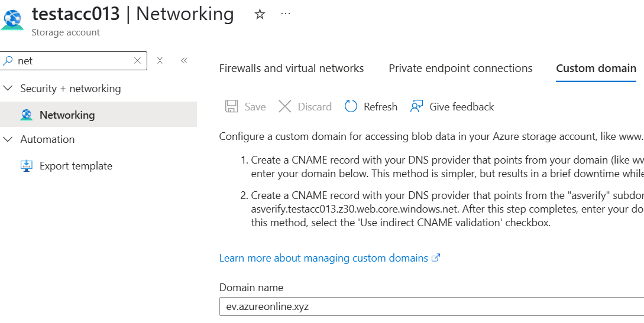Click the Give feedback person icon
644x323 pixels.
click(x=416, y=106)
